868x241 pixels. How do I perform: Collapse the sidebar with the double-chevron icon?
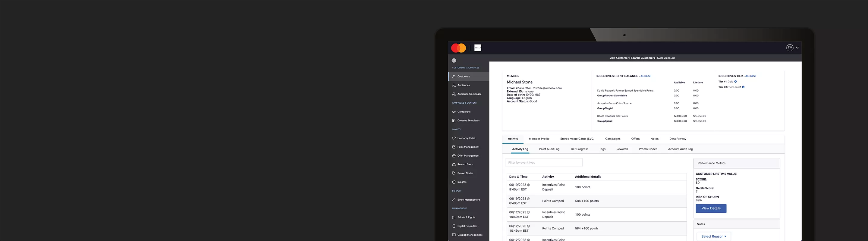tap(454, 61)
